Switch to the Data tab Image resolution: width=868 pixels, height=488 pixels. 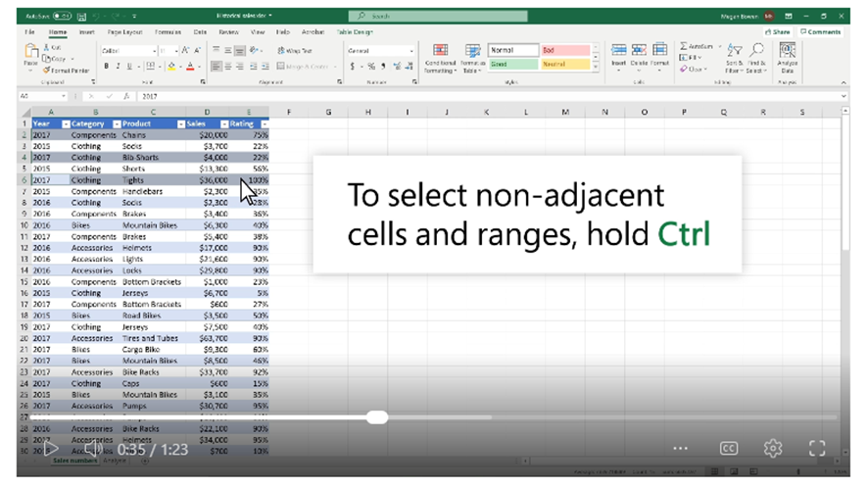pos(201,32)
